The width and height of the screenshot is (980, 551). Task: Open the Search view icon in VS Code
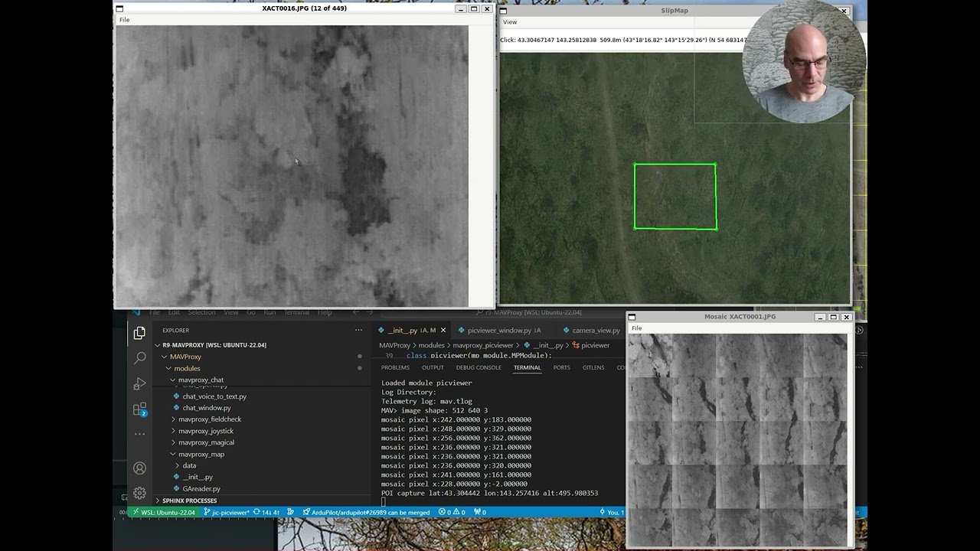click(x=139, y=358)
